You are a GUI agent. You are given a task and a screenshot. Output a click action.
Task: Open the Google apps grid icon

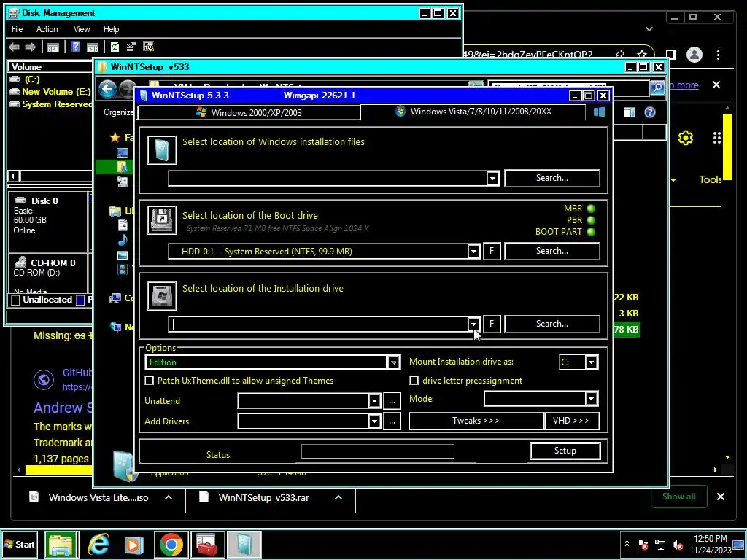click(717, 138)
